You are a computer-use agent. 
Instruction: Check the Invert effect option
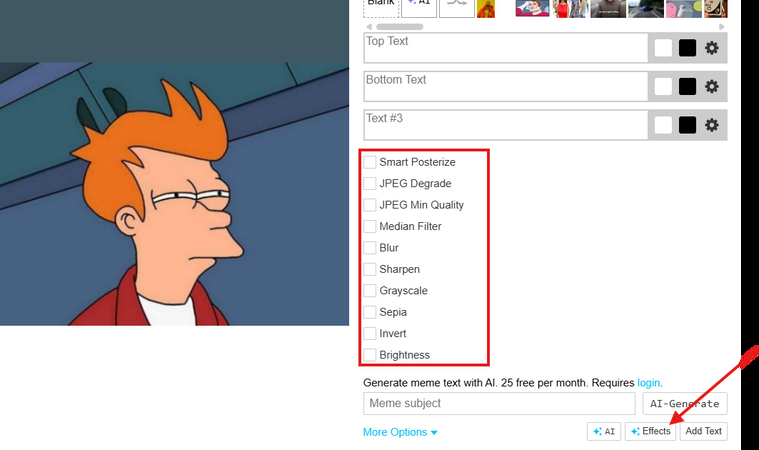click(370, 334)
